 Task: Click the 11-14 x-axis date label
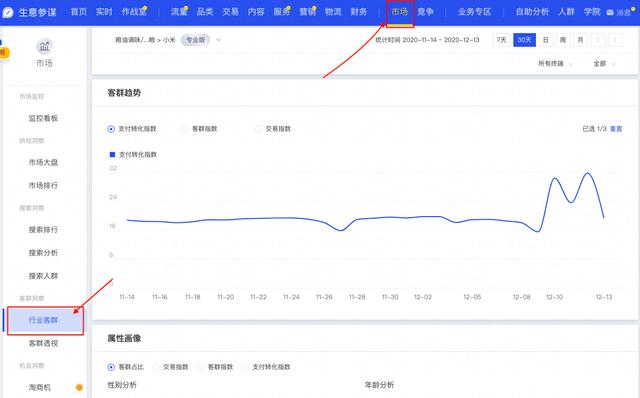point(127,297)
